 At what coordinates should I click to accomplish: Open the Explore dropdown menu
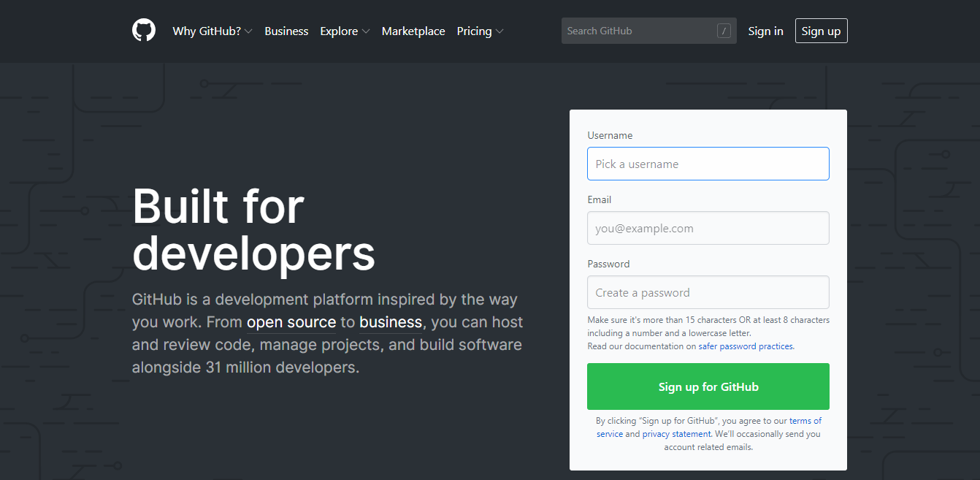[345, 31]
